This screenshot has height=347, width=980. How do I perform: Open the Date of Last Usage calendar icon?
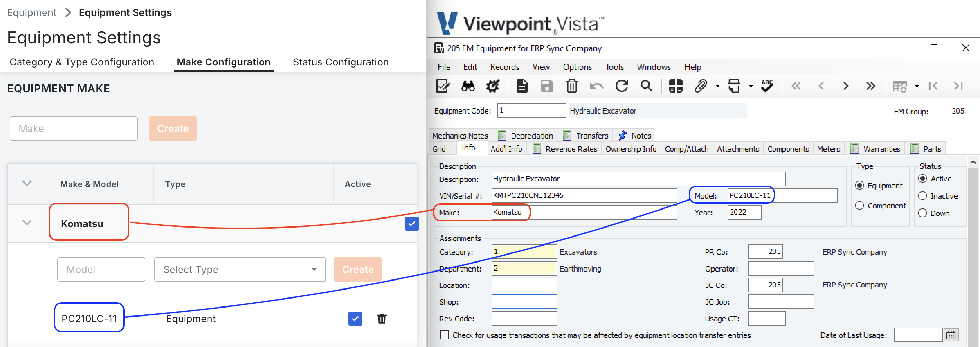[951, 335]
